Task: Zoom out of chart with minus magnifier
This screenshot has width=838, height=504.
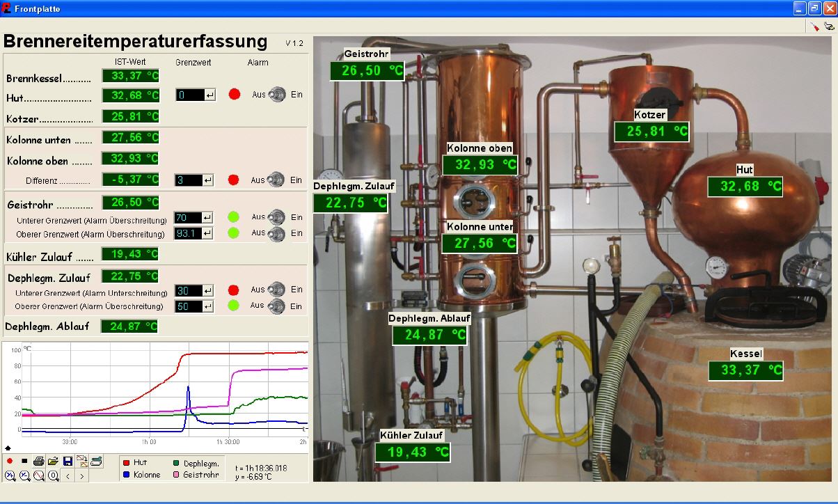Action: tap(24, 475)
